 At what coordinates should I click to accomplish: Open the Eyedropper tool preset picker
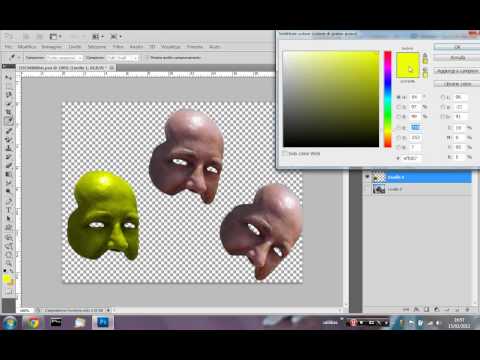tap(13, 58)
